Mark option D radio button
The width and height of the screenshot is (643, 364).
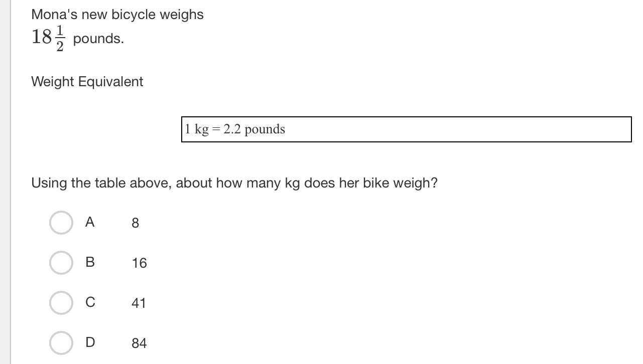pos(61,343)
